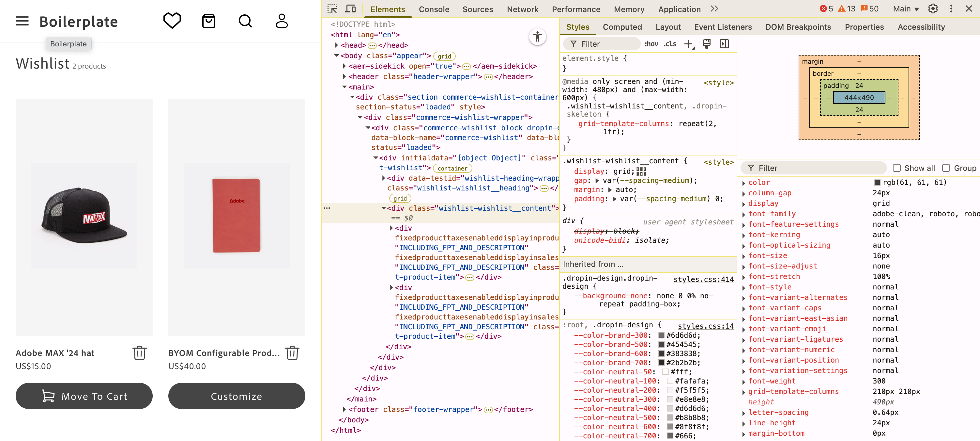Toggle the :hov element state button
The height and width of the screenshot is (441, 980).
651,44
